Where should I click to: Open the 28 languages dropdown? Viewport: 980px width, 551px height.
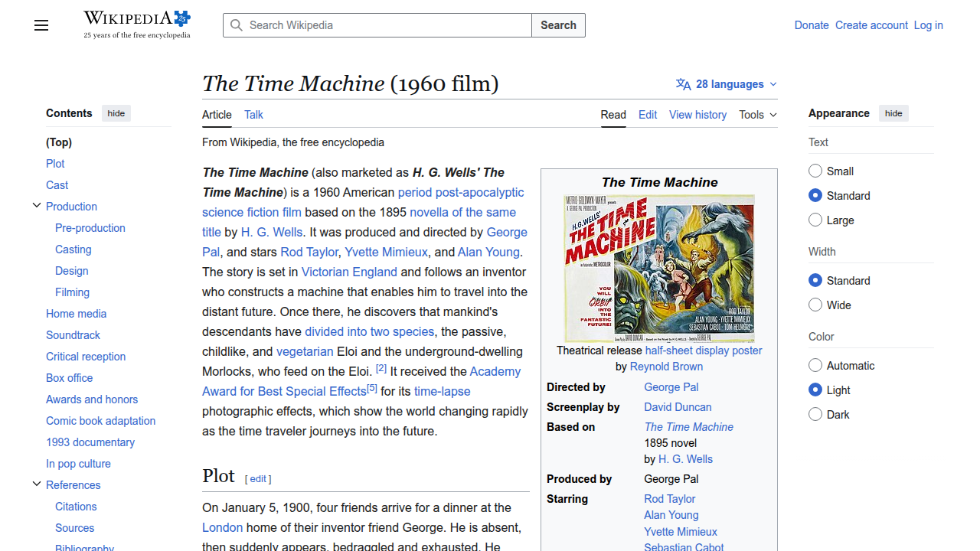pos(727,84)
